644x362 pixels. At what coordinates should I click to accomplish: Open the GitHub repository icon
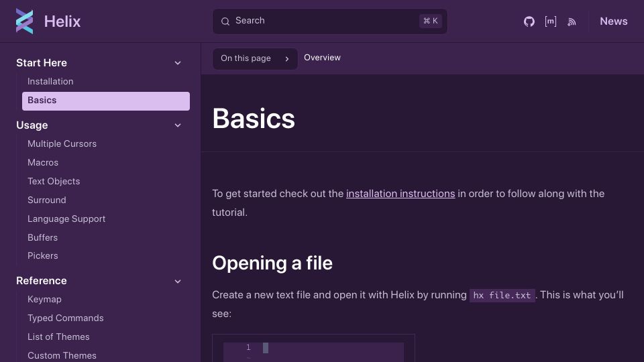click(x=529, y=21)
